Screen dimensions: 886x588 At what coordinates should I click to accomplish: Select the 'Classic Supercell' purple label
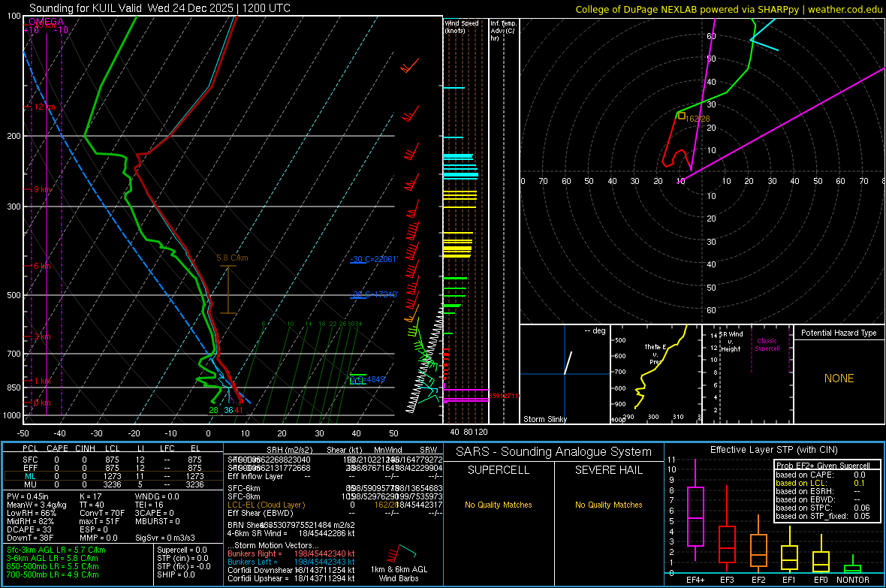pos(767,345)
